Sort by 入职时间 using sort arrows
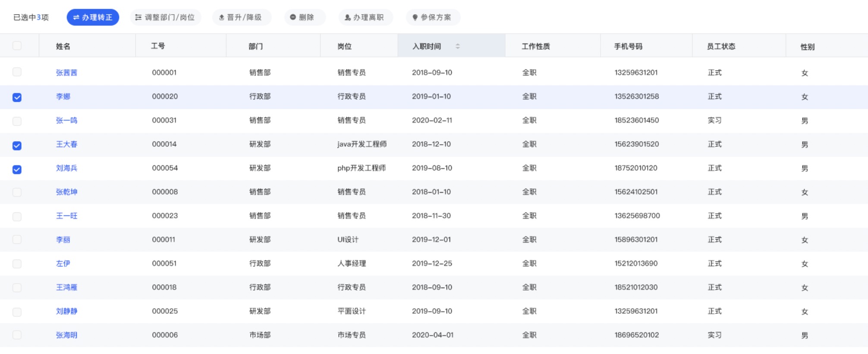This screenshot has height=354, width=868. [x=458, y=46]
